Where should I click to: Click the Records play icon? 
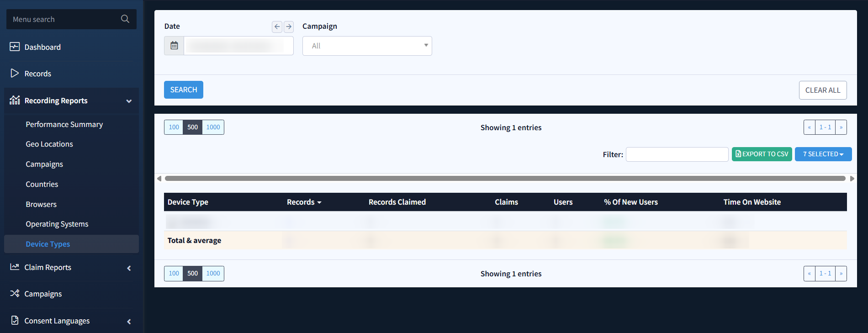coord(15,74)
